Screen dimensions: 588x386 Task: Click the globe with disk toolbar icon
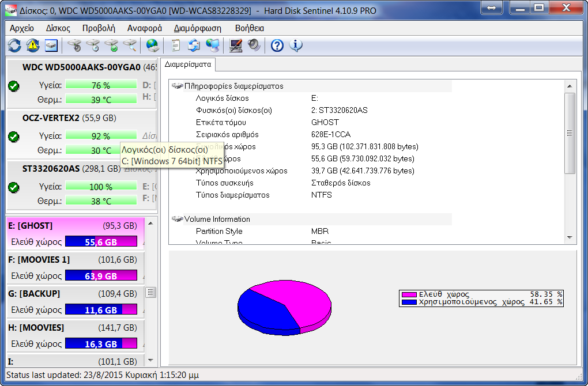tap(153, 46)
